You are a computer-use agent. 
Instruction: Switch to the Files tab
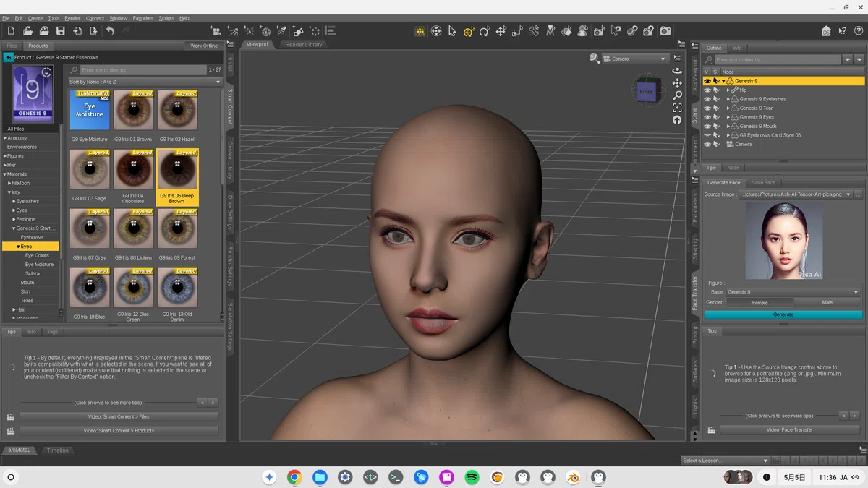point(12,46)
